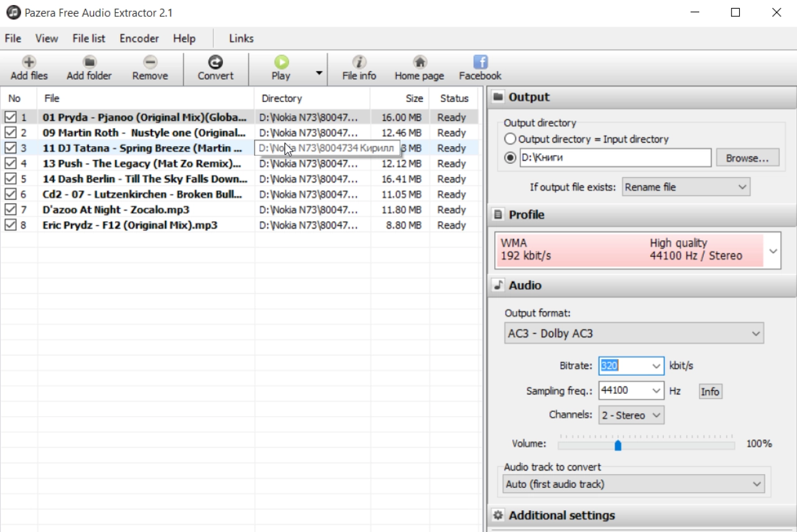The width and height of the screenshot is (797, 532).
Task: Open the Sampling freq. dropdown
Action: [x=656, y=391]
